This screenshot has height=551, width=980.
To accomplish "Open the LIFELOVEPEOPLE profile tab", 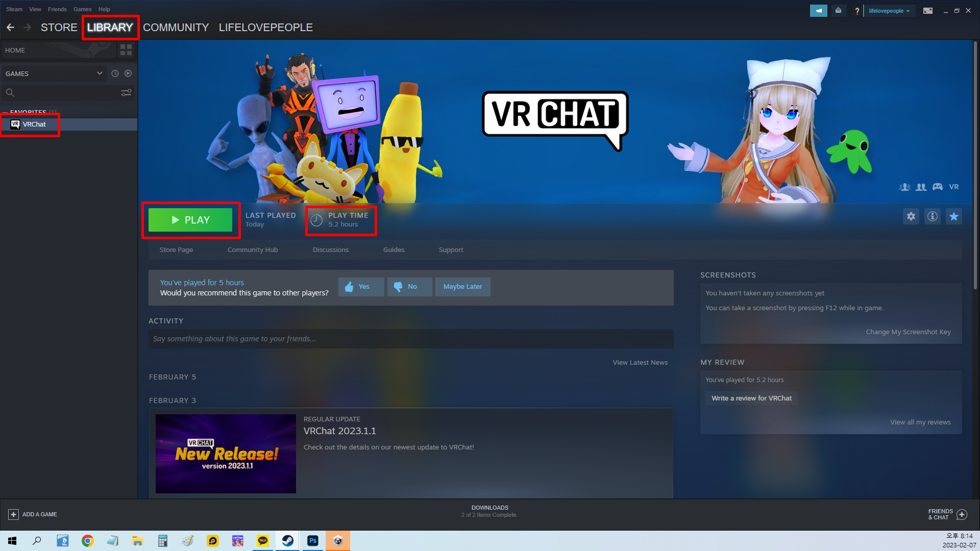I will [266, 28].
